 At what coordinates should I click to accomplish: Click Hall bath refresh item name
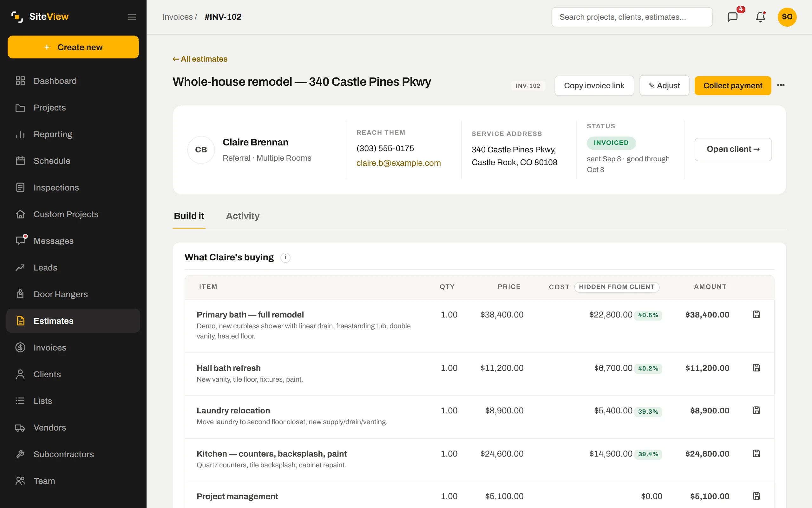[x=228, y=368]
